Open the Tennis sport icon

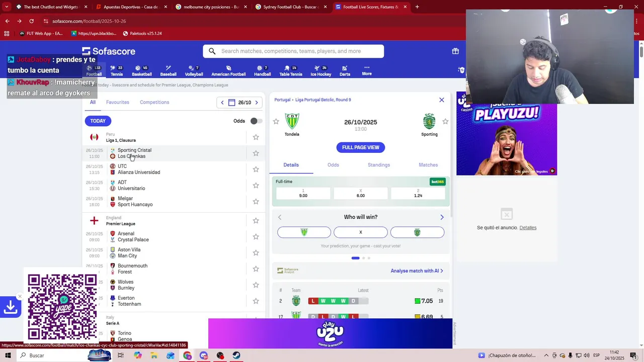(x=117, y=71)
